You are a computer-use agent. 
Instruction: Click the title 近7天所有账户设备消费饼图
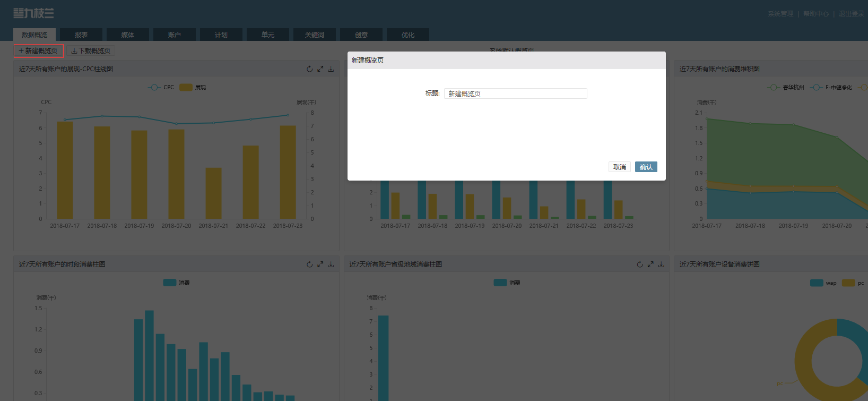[x=719, y=265]
